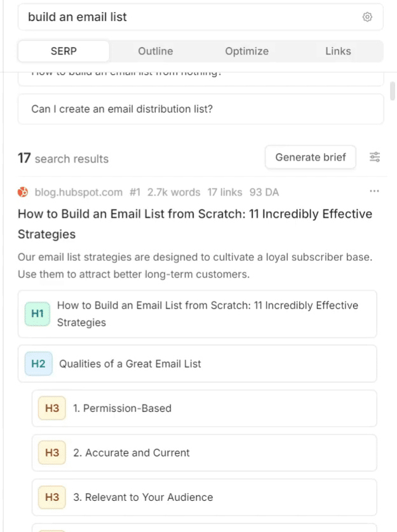Open the blog.hubspot.com domain link

point(79,192)
